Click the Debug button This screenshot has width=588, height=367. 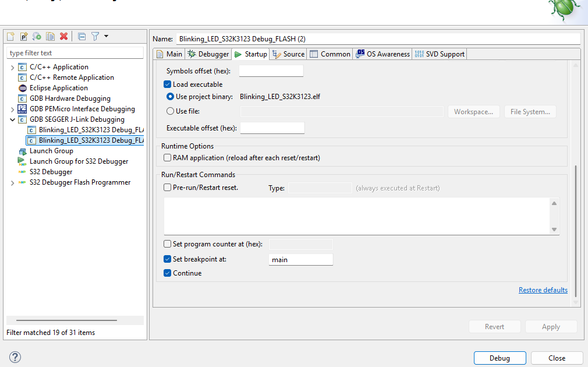click(500, 358)
